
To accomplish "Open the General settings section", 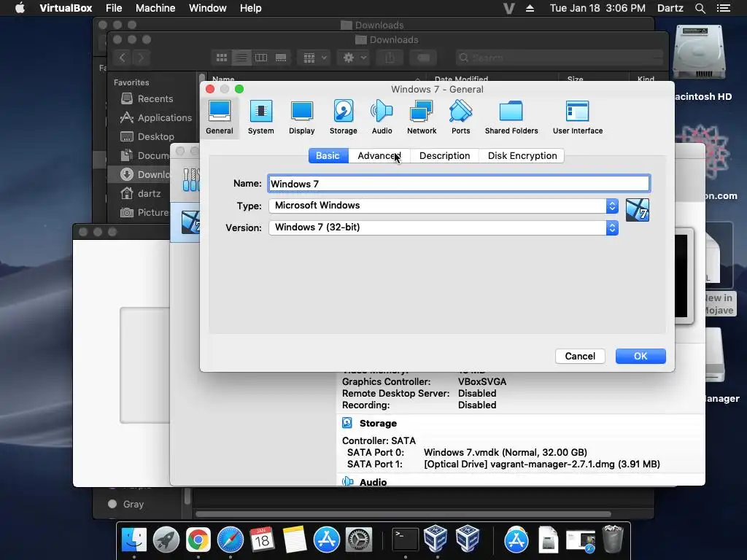I will point(219,117).
